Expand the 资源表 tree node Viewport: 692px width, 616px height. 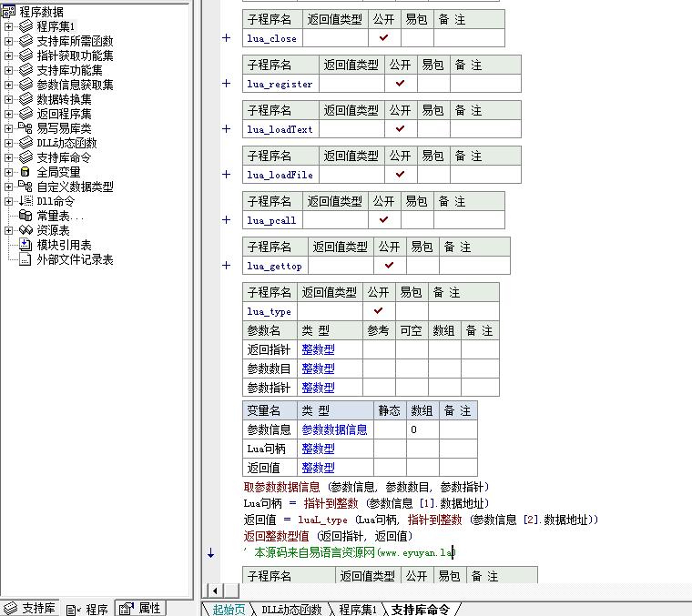pos(8,230)
